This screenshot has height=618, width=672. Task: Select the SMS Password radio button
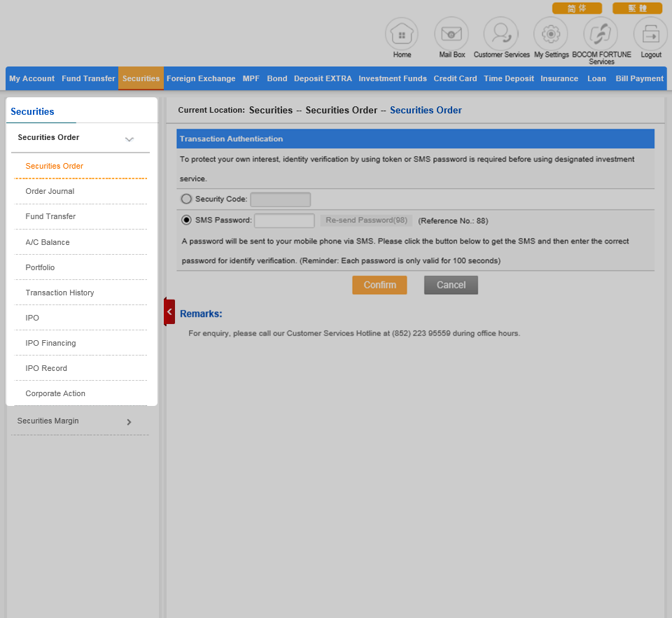(186, 220)
